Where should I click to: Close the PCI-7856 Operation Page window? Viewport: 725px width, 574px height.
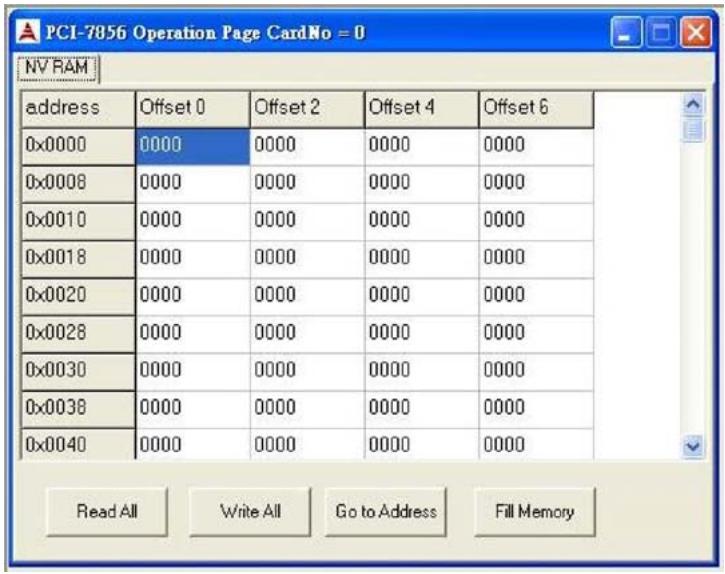click(x=695, y=32)
